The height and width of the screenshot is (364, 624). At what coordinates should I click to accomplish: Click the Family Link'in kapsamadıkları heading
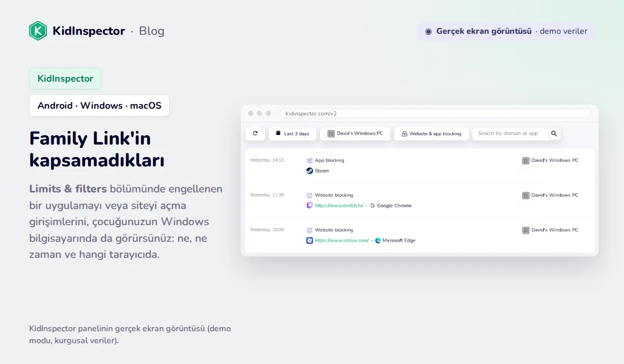coord(97,149)
